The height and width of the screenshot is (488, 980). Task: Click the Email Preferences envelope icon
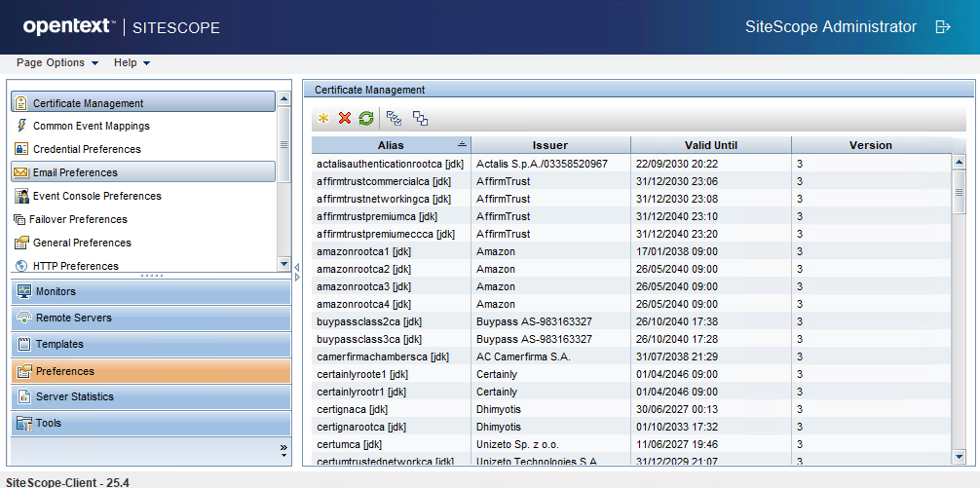[x=21, y=171]
